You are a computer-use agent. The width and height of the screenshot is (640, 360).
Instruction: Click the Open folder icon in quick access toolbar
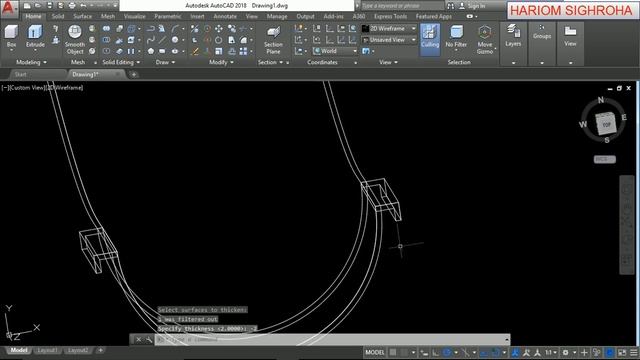pos(38,6)
